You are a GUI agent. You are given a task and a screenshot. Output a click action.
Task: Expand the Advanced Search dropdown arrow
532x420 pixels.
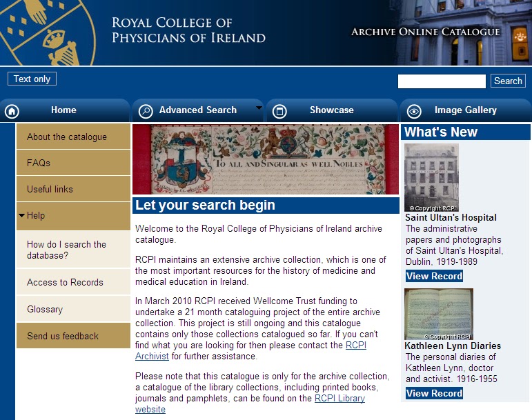pyautogui.click(x=259, y=108)
